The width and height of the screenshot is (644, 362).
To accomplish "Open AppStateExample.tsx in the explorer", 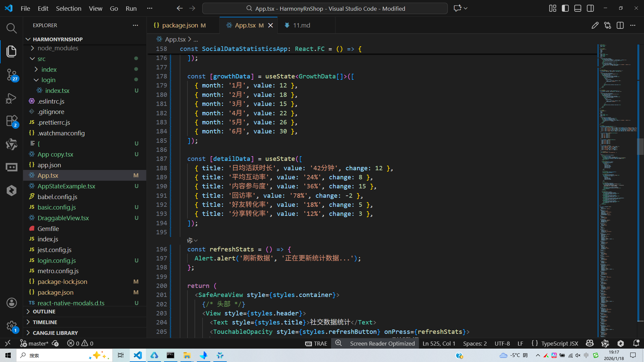I will click(x=66, y=186).
